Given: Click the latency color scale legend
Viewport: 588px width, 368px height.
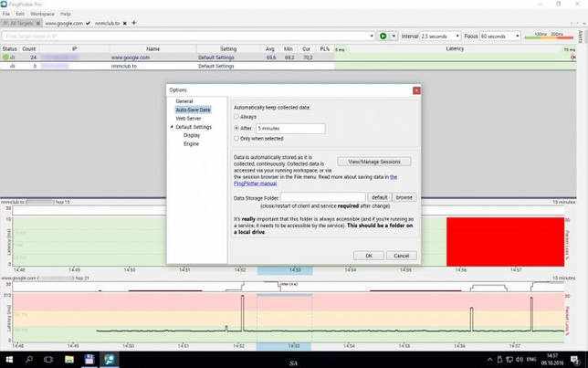Looking at the screenshot, I should tap(549, 36).
